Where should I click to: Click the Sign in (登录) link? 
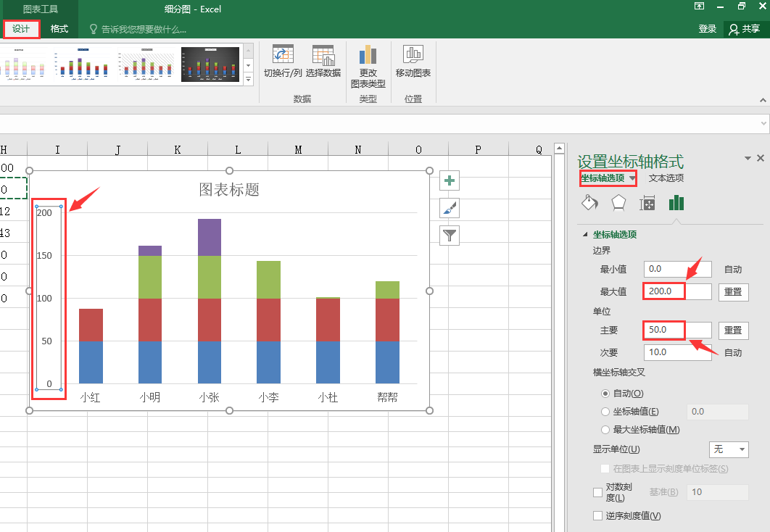(707, 29)
